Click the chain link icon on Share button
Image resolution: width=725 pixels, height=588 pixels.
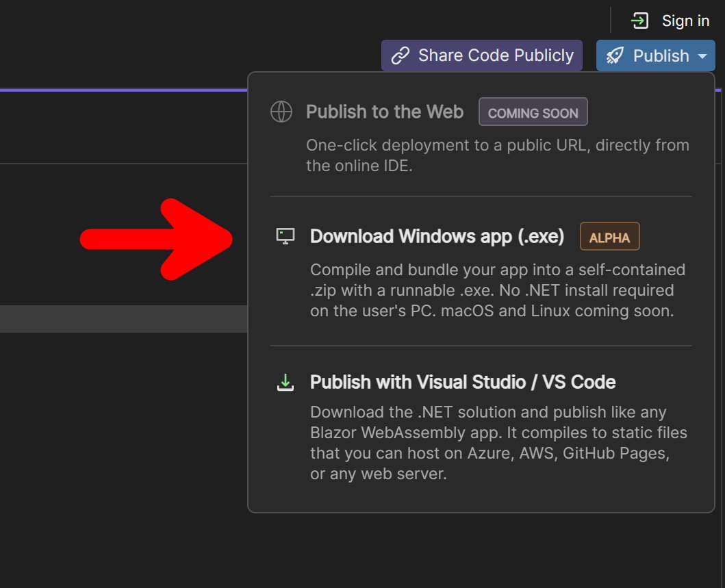[400, 55]
